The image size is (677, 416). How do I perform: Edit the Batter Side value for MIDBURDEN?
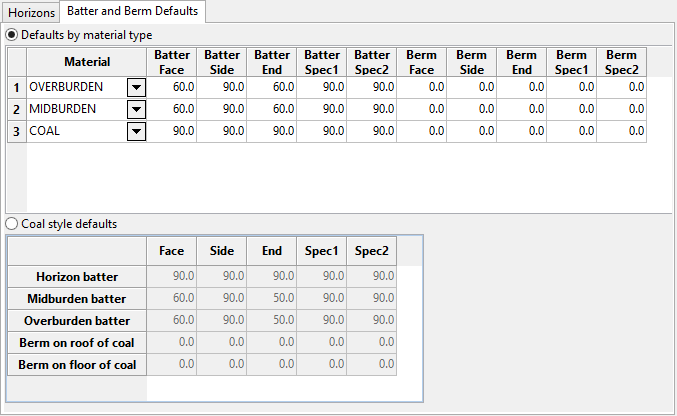(x=222, y=109)
